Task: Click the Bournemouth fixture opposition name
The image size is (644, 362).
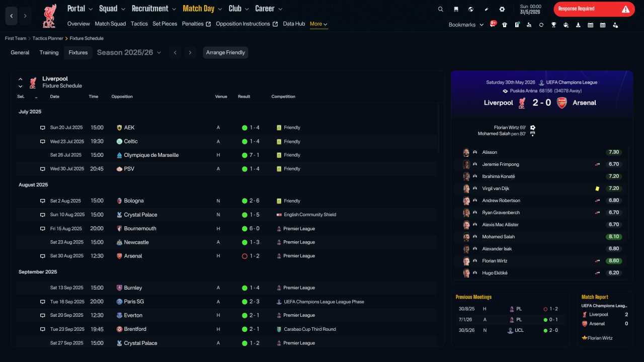Action: tap(140, 228)
